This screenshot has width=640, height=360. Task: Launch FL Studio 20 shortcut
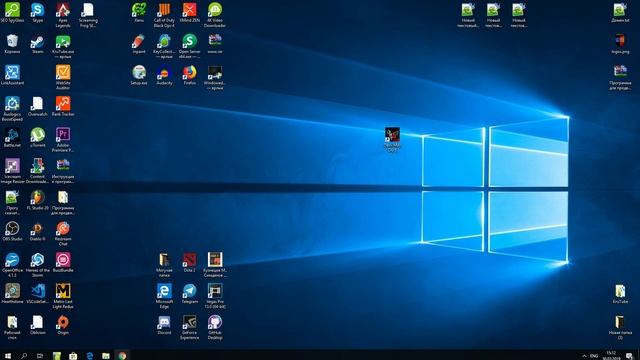point(38,200)
